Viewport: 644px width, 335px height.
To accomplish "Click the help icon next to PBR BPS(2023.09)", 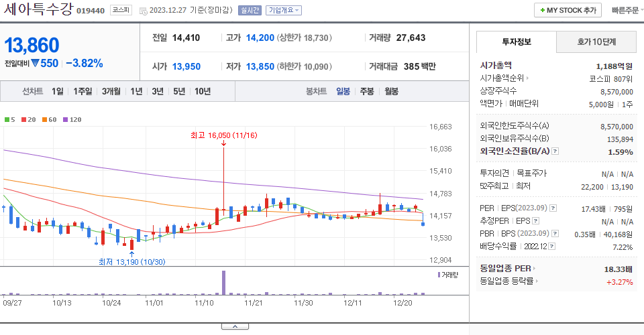I will (x=555, y=234).
